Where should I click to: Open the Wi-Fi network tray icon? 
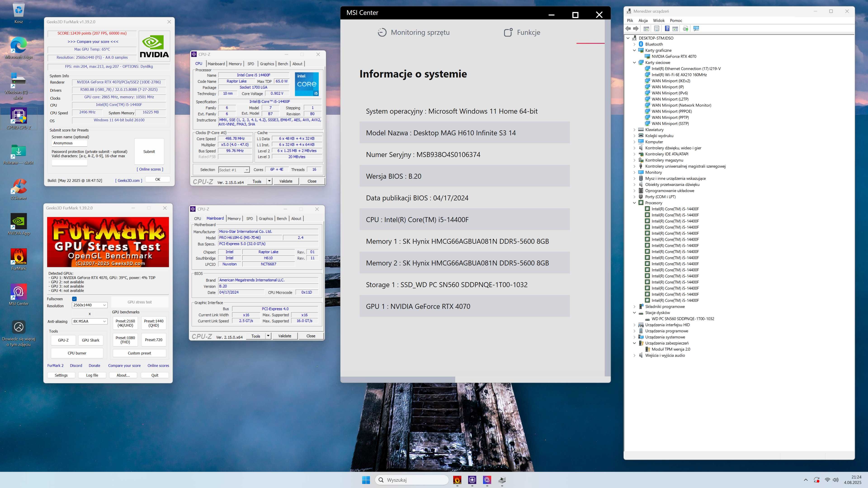point(827,480)
